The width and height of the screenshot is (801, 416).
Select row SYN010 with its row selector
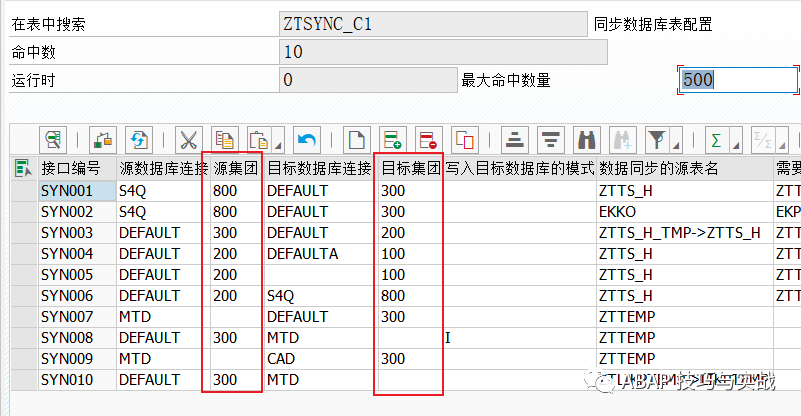[x=24, y=380]
